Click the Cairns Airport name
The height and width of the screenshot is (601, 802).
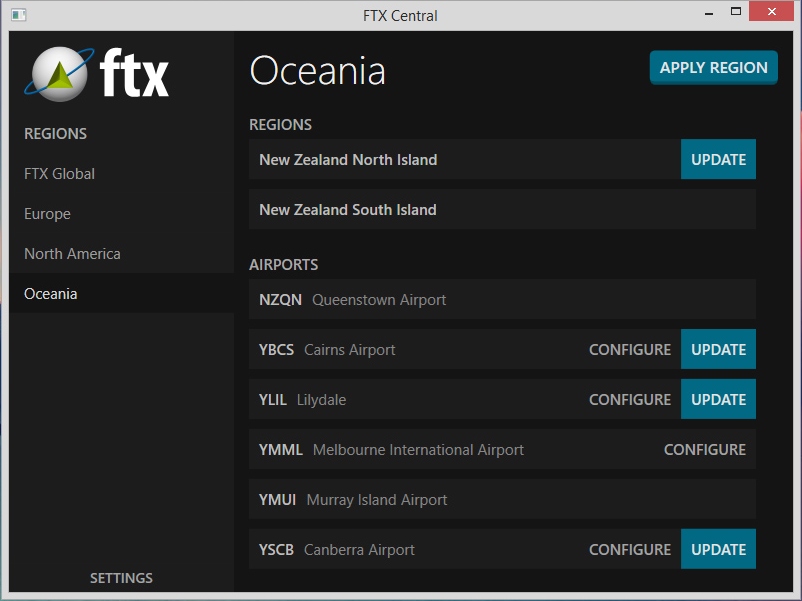click(x=349, y=350)
